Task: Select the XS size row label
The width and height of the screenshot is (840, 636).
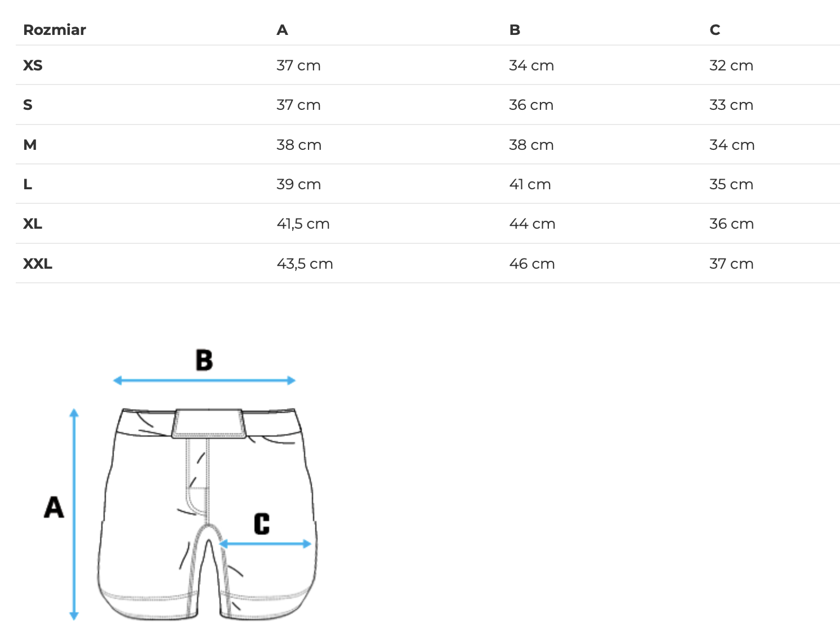Action: (33, 65)
